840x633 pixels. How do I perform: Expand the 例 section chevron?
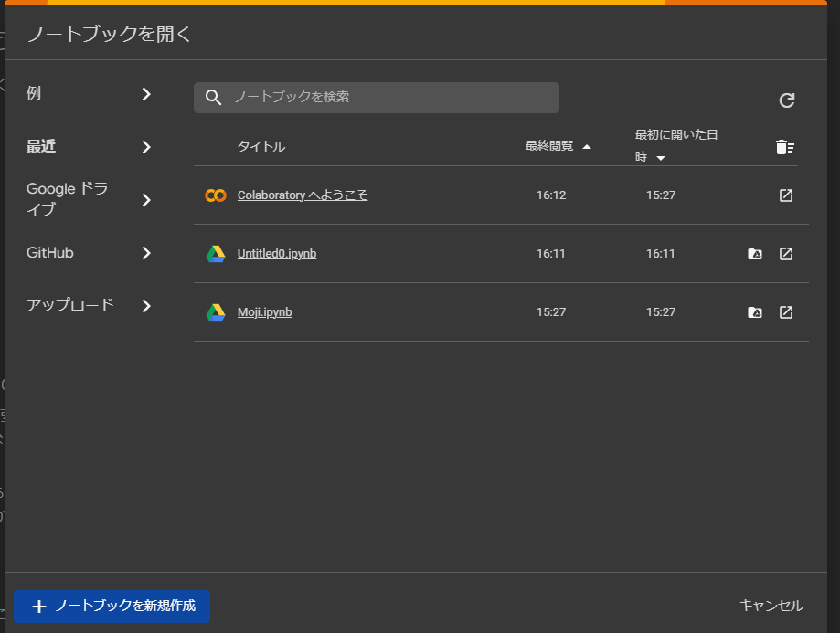click(x=146, y=94)
